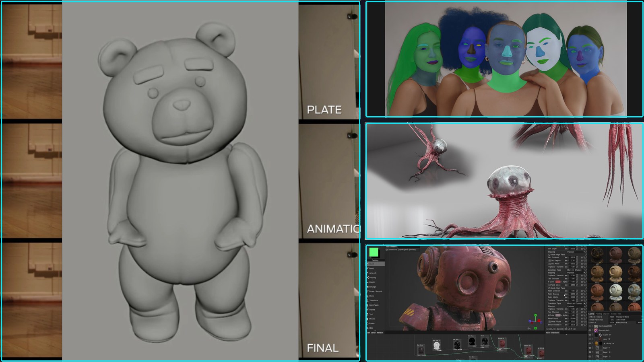Expand the Dirt Degree parameter

549,261
